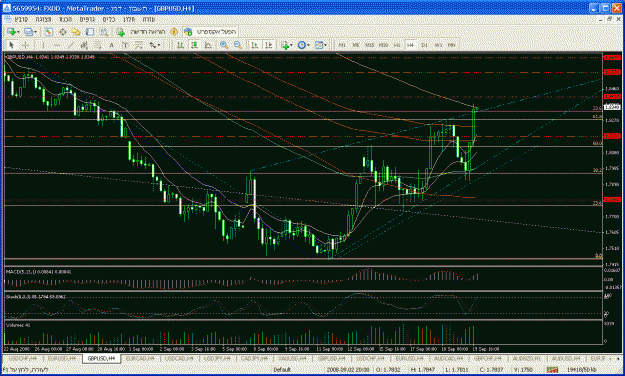Switch to M15 timeframe
Viewport: 625px width, 376px height.
click(x=369, y=45)
